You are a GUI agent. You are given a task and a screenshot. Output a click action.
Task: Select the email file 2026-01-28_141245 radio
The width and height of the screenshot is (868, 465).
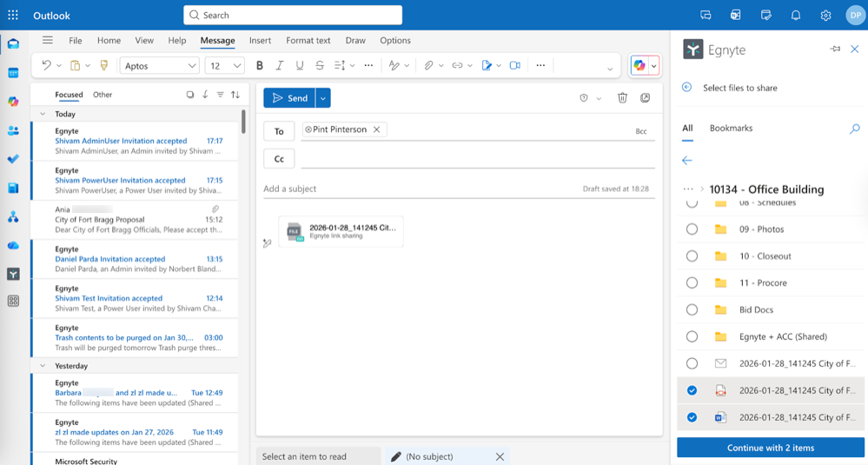pos(692,363)
